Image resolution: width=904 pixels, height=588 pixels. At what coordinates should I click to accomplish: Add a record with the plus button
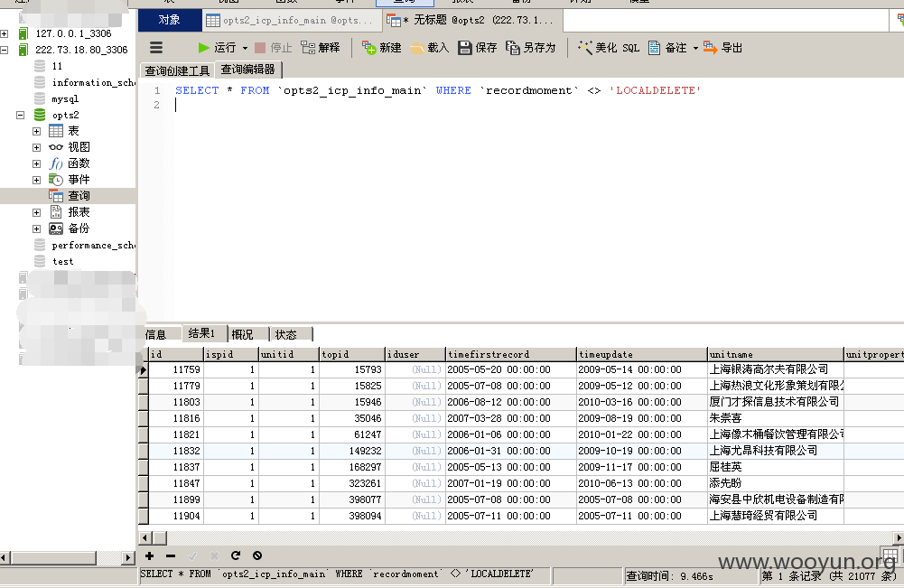(x=149, y=555)
